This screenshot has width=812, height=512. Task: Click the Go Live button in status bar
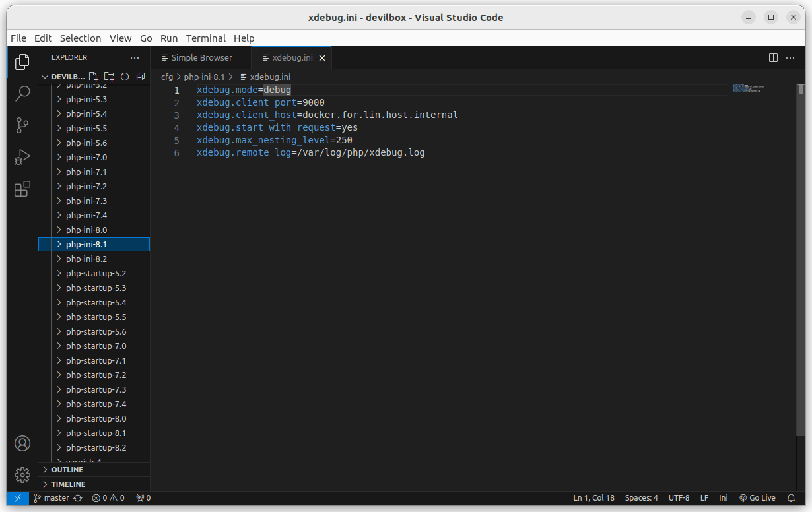pos(757,497)
